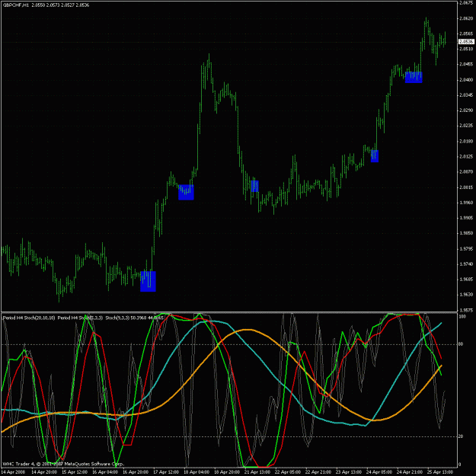This screenshot has height=476, width=476.
Task: Select the small blue rectangle above 21 Apr 13:00
Action: tap(254, 186)
